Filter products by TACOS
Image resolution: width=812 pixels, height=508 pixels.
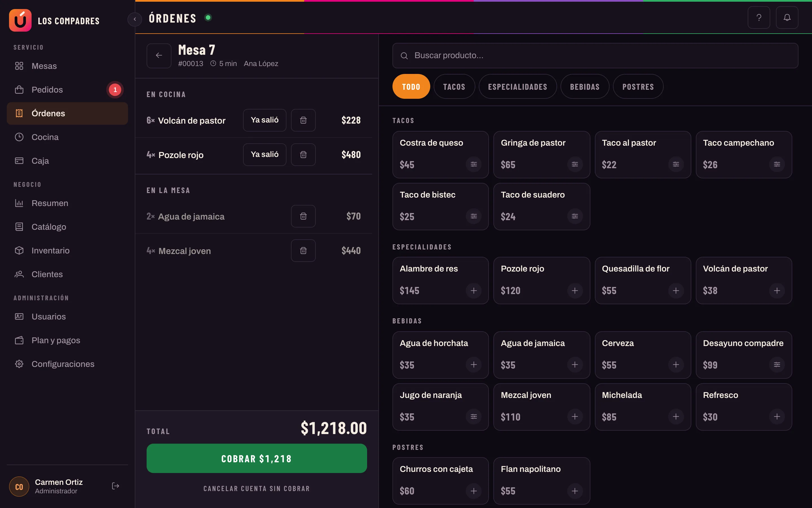pos(454,87)
